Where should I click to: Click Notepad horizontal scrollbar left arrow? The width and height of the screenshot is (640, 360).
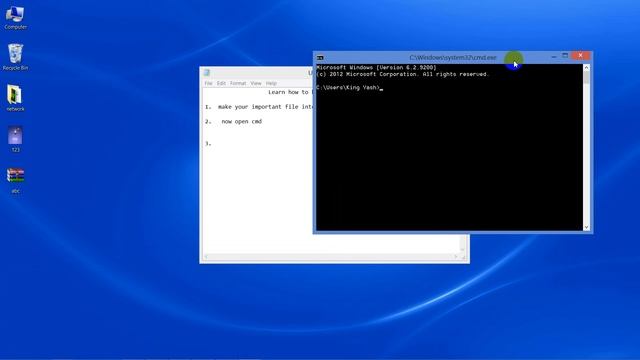[x=206, y=257]
